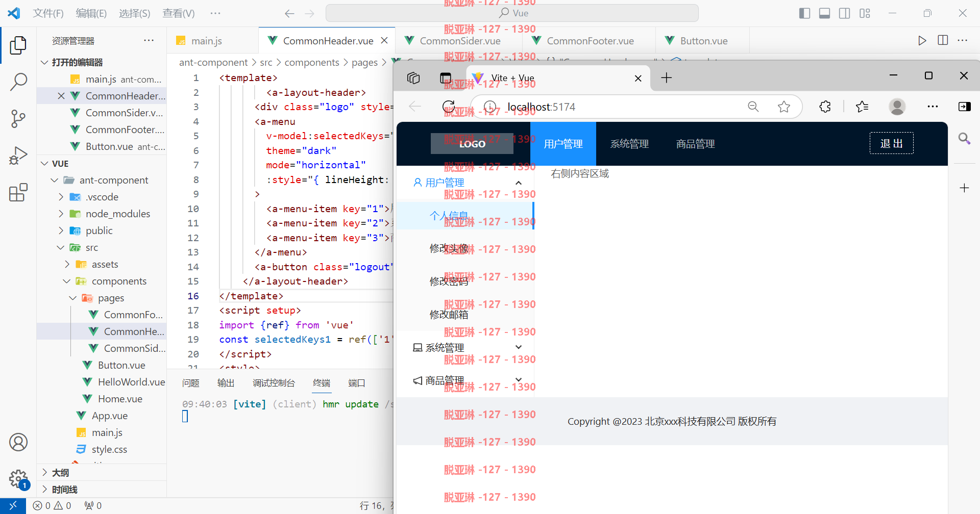Viewport: 980px width, 514px height.
Task: Open the 文件(F) menu
Action: (48, 13)
